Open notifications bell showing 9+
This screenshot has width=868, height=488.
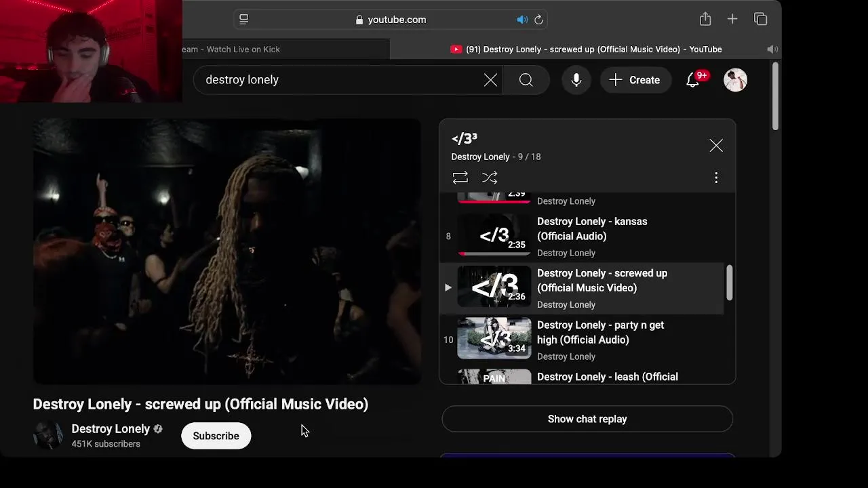click(x=693, y=80)
